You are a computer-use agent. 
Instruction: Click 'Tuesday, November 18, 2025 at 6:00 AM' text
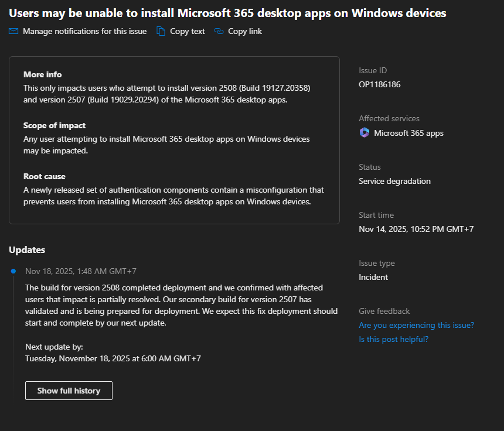coord(98,358)
